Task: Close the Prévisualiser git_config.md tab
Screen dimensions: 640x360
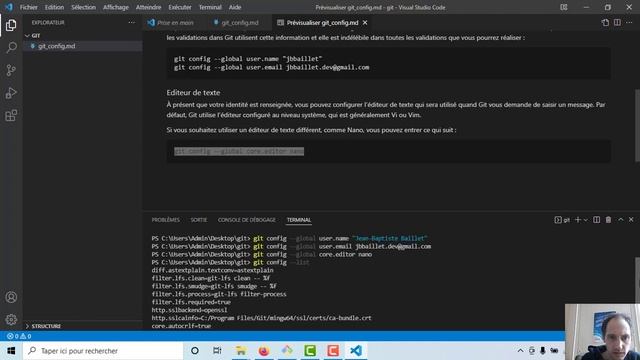Action: click(365, 23)
